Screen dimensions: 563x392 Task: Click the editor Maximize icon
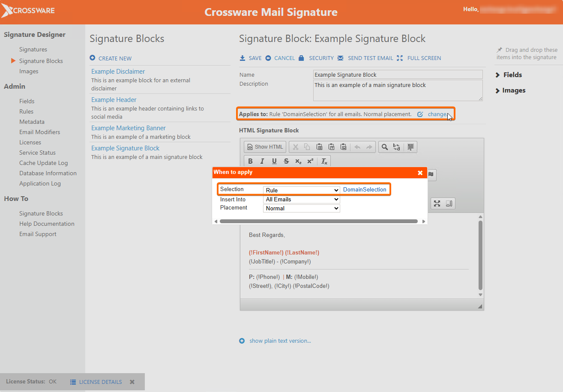click(x=437, y=203)
